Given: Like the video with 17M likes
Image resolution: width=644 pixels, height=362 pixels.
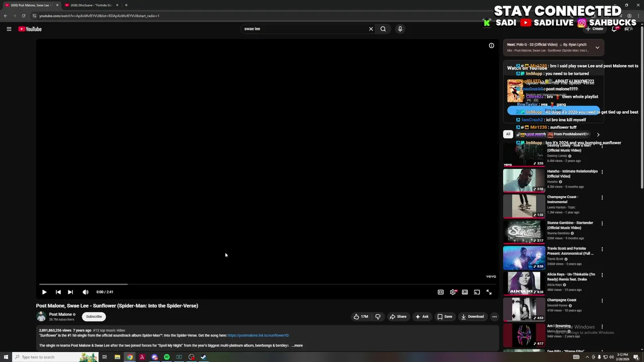Looking at the screenshot, I should coord(360,317).
